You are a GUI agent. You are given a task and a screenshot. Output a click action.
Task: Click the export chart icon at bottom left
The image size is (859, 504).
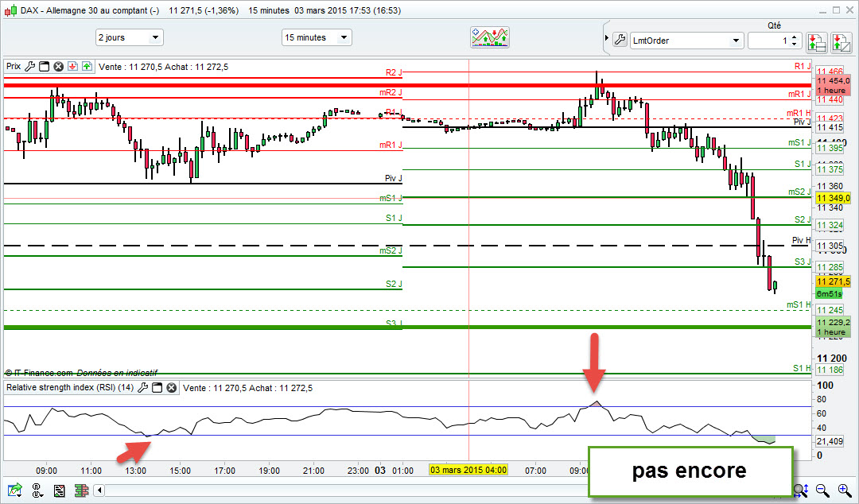(x=15, y=490)
